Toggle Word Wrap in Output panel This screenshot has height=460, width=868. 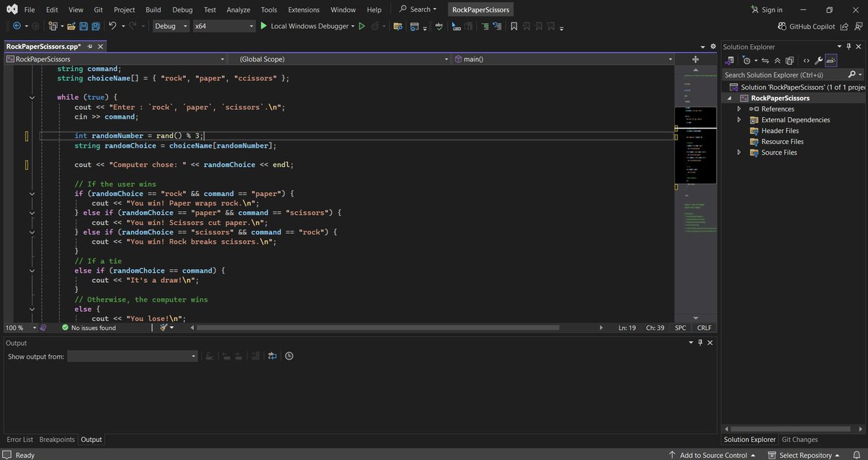[x=272, y=356]
